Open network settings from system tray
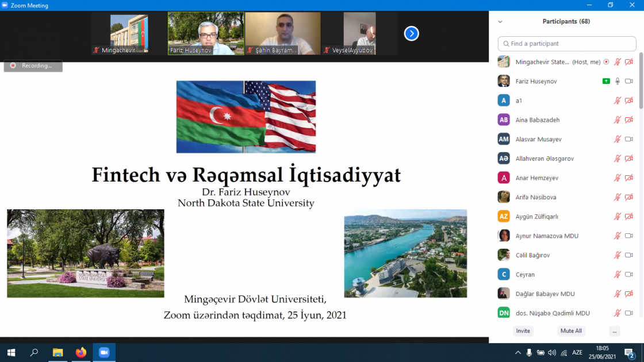Viewport: 644px width, 362px height. tap(564, 353)
